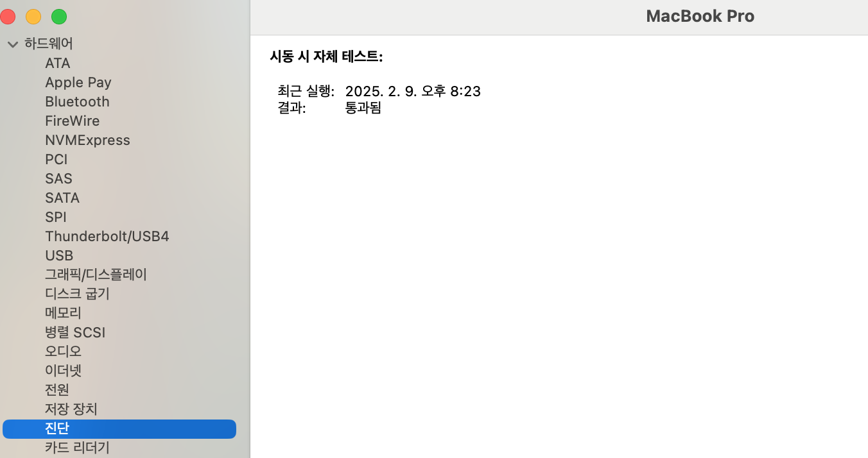Viewport: 868px width, 458px height.
Task: Click the MacBook Pro window title
Action: click(700, 17)
